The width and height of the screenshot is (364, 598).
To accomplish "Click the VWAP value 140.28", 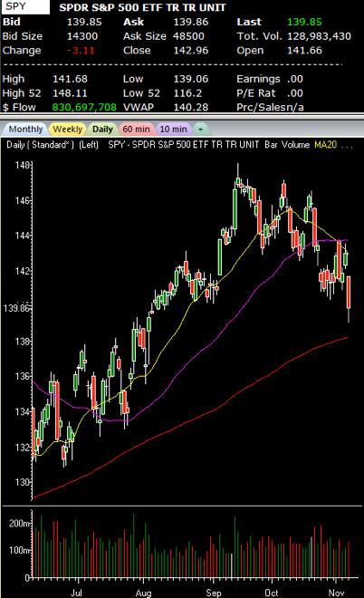I will pyautogui.click(x=190, y=107).
